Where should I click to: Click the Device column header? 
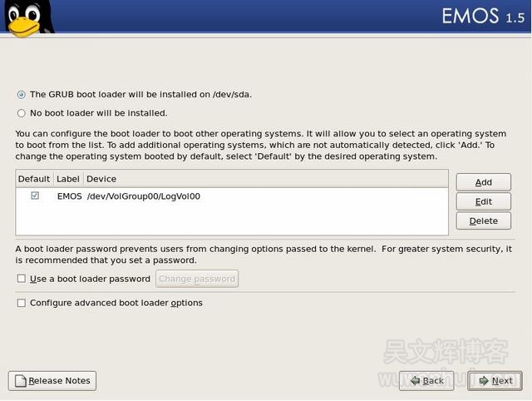pyautogui.click(x=101, y=179)
